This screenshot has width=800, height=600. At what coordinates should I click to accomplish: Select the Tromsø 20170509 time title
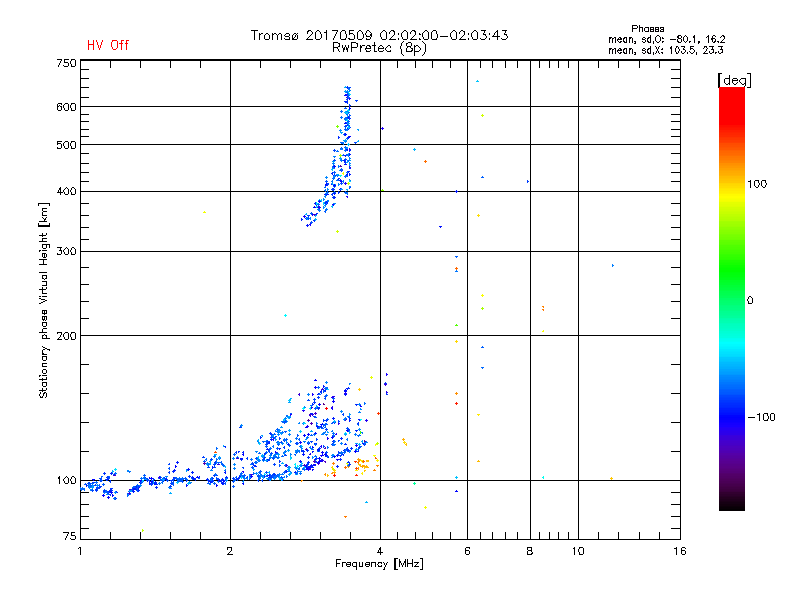point(379,35)
